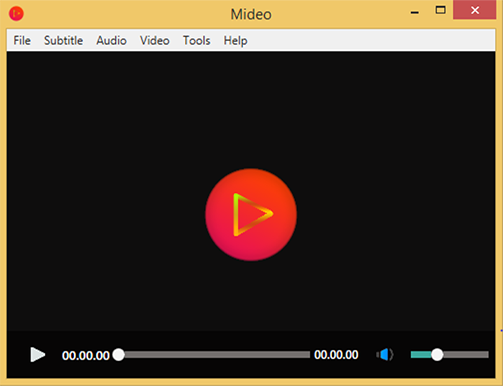Click the Mideo title text

(251, 14)
